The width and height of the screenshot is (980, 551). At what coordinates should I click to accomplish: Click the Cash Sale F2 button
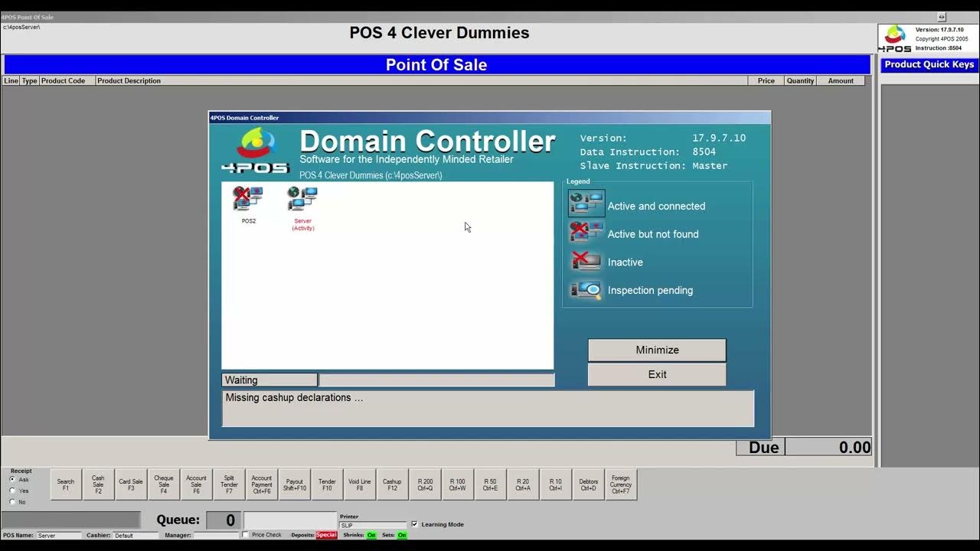(x=98, y=484)
